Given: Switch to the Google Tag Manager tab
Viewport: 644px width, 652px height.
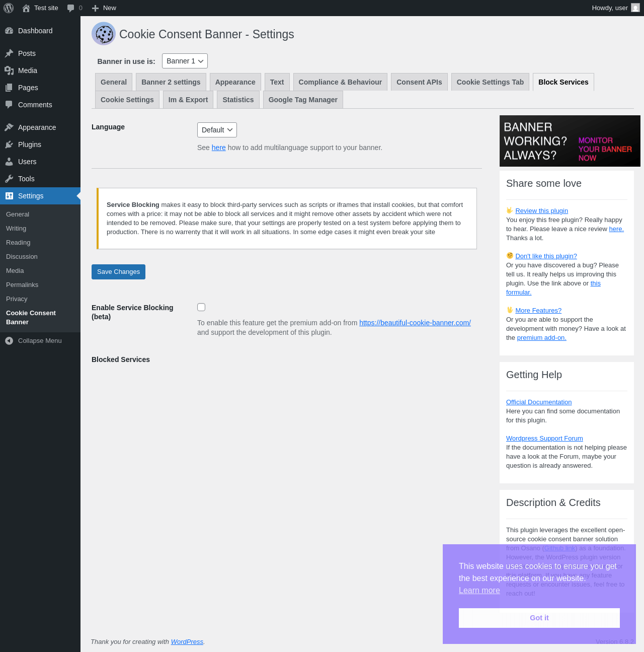Looking at the screenshot, I should click(x=303, y=100).
